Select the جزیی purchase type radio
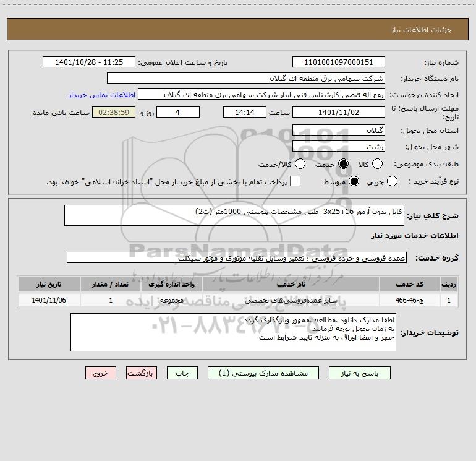Screen dimensions: 476x461 392,181
